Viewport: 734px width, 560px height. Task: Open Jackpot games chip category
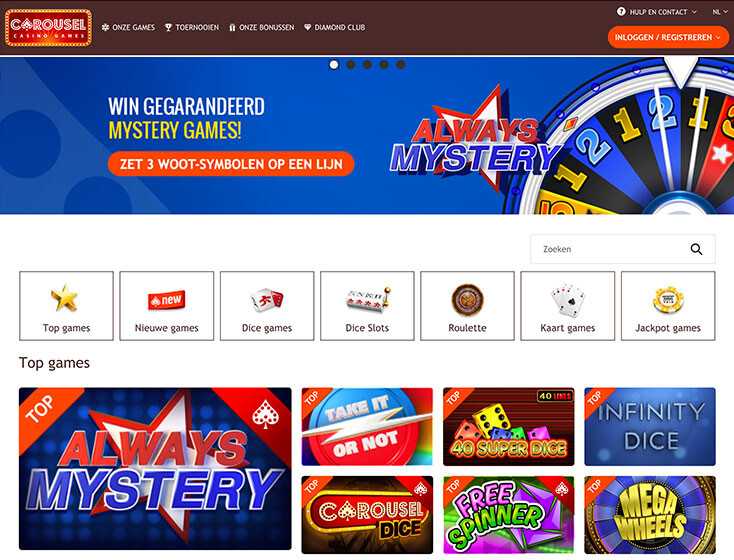668,306
